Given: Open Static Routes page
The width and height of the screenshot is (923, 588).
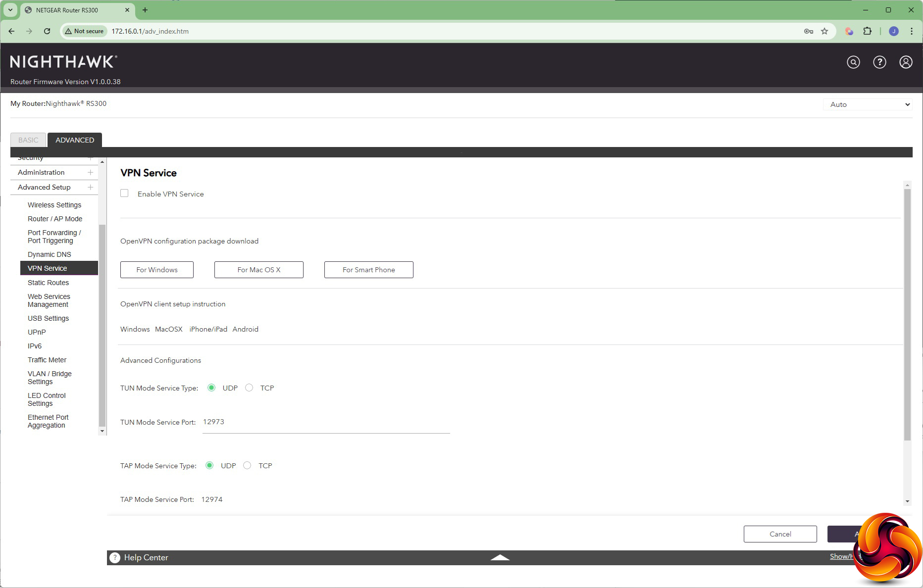Looking at the screenshot, I should (48, 283).
